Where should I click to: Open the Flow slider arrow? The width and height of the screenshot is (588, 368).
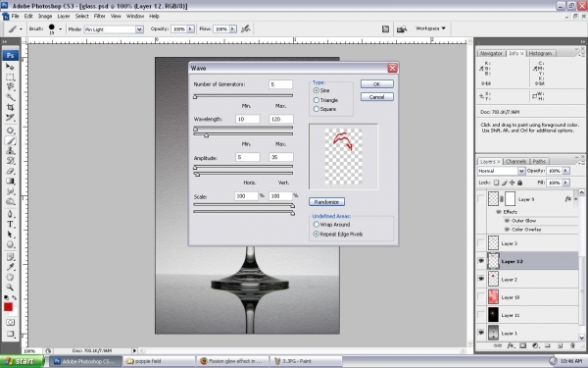click(233, 28)
